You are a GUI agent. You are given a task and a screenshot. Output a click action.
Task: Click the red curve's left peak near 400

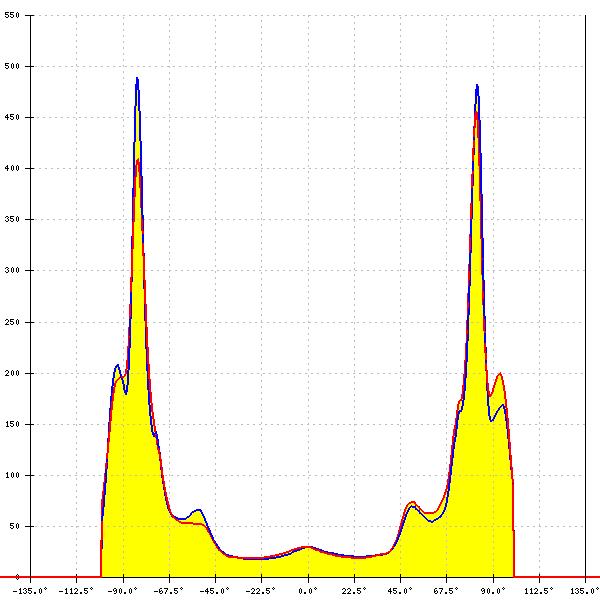[138, 160]
